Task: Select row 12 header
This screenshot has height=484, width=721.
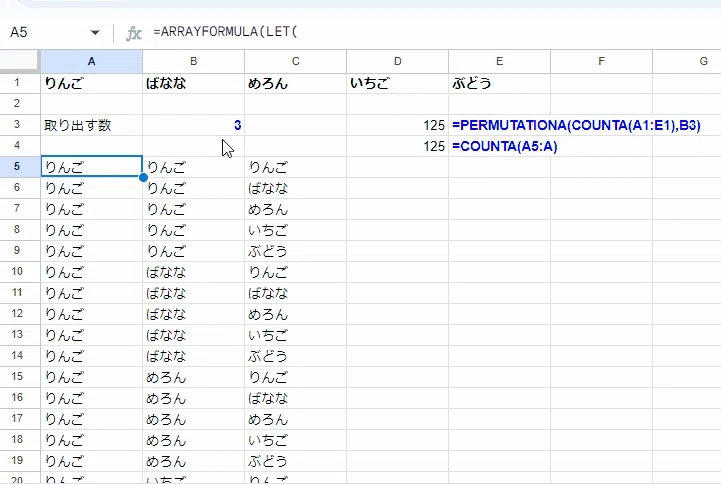Action: 17,313
